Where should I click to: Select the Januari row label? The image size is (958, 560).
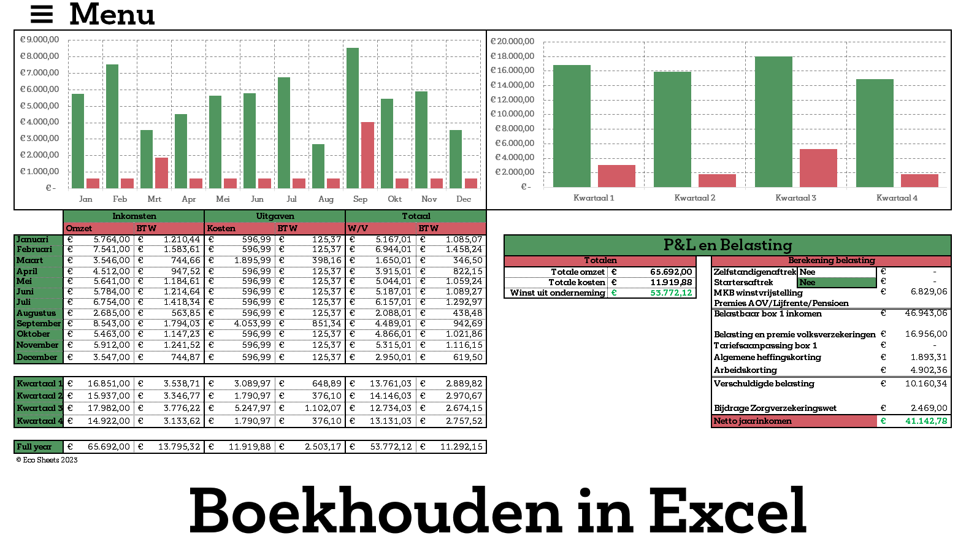pos(38,240)
